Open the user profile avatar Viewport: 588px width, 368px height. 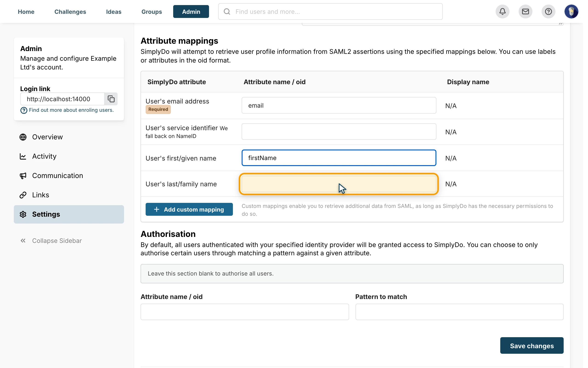click(x=571, y=11)
